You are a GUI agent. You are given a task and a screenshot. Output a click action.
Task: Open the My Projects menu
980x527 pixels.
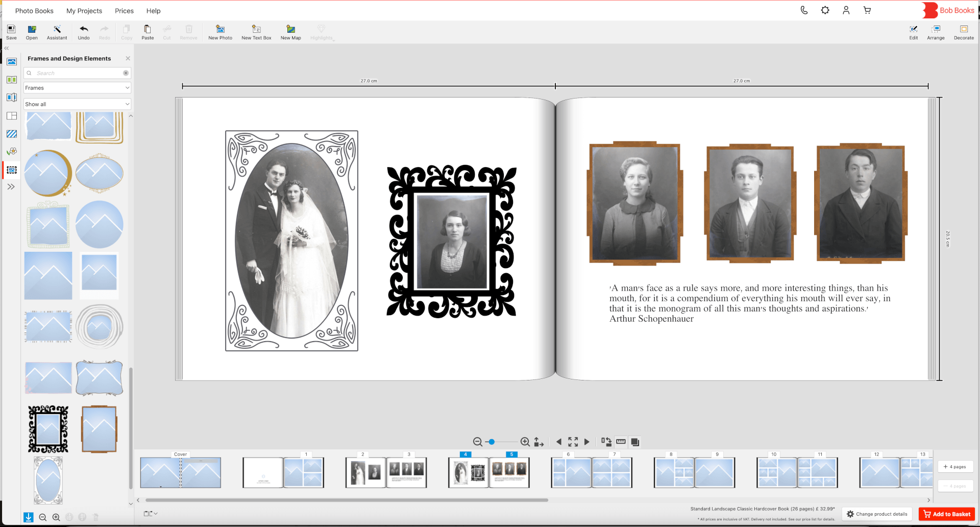pos(84,11)
